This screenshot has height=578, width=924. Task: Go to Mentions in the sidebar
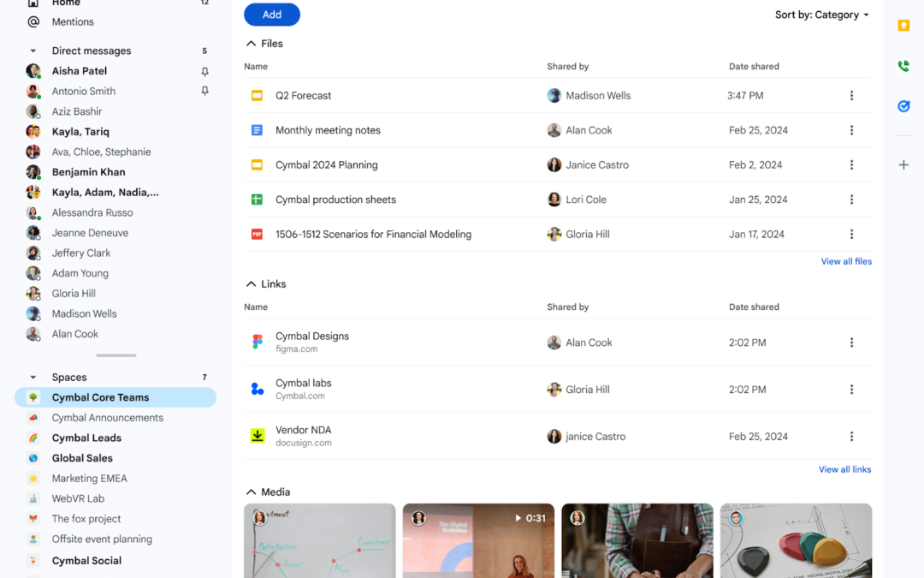point(73,21)
